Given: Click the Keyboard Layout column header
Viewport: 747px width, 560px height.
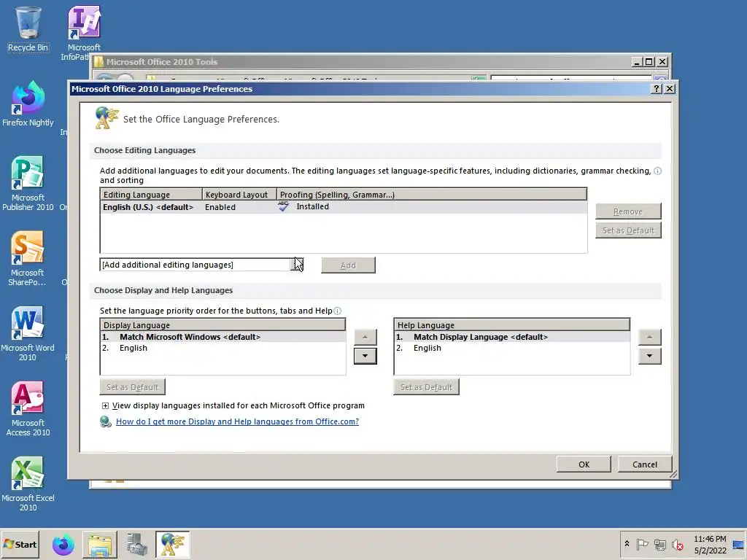Looking at the screenshot, I should pos(239,194).
